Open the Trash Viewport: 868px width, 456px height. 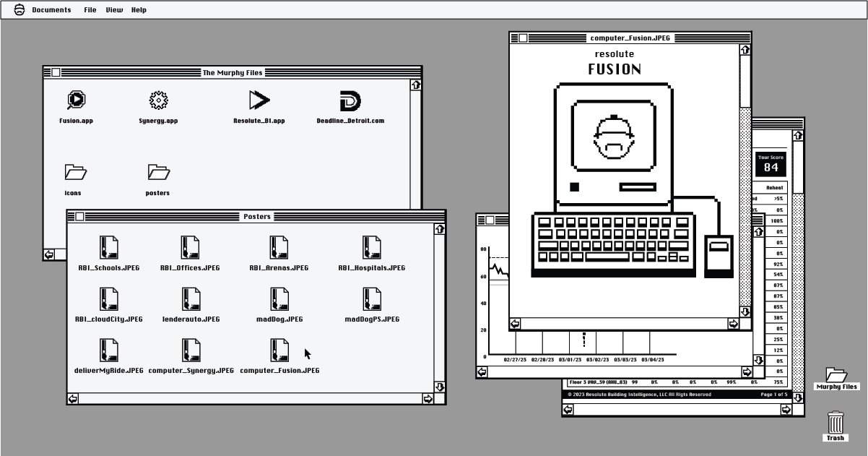click(835, 423)
